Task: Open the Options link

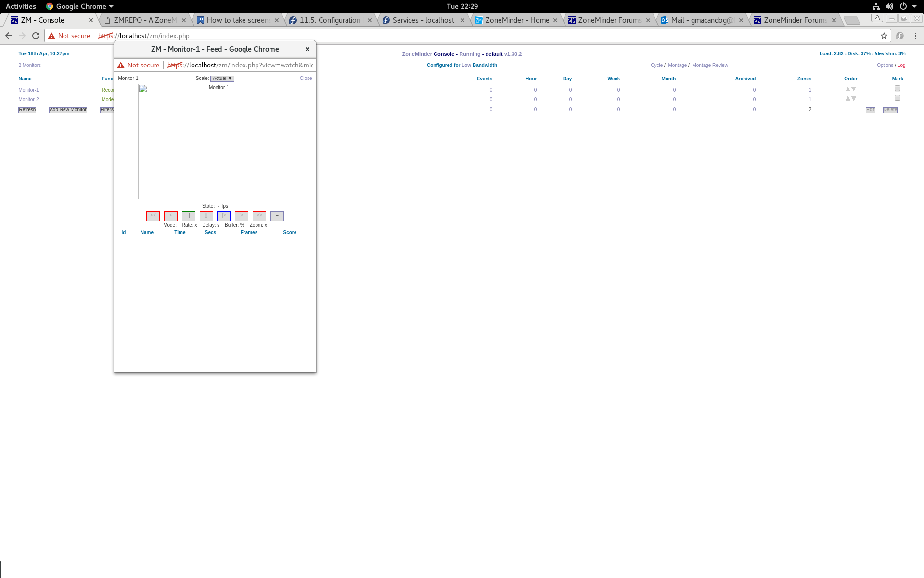Action: [x=885, y=65]
